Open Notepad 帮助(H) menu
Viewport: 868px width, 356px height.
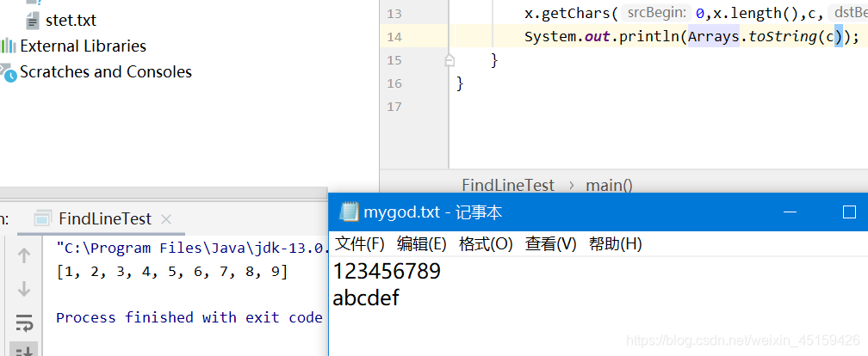pos(615,244)
